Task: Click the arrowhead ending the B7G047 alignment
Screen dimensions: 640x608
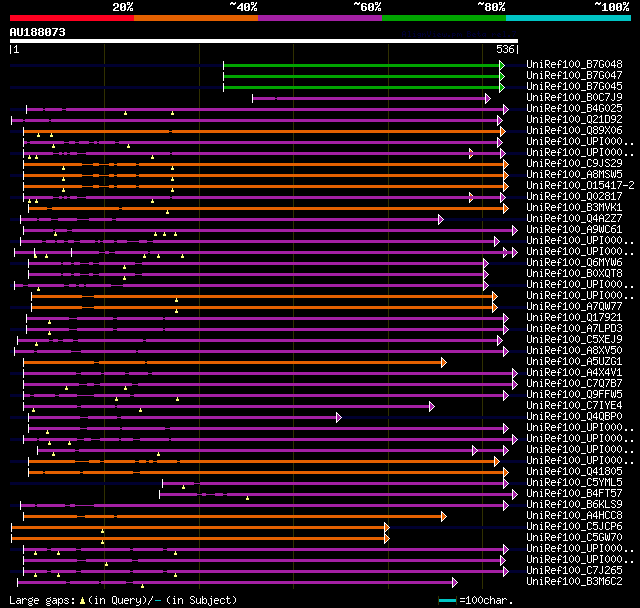Action: click(x=502, y=76)
